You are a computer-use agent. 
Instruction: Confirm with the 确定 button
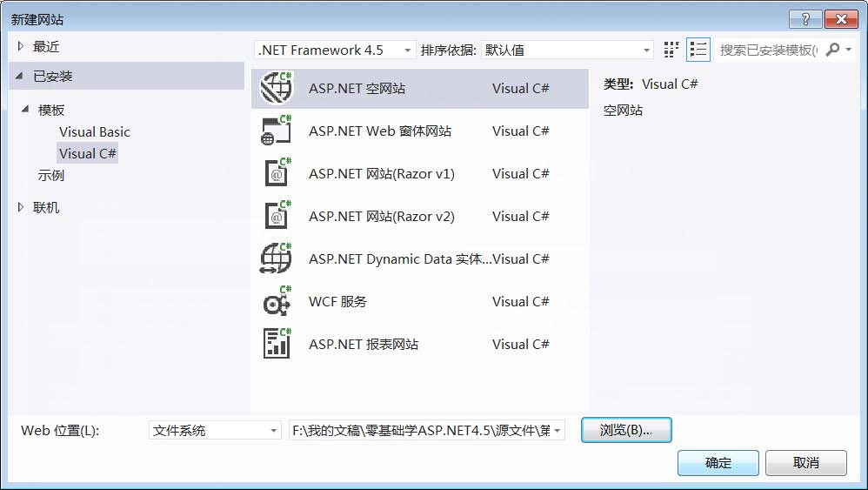pyautogui.click(x=718, y=463)
